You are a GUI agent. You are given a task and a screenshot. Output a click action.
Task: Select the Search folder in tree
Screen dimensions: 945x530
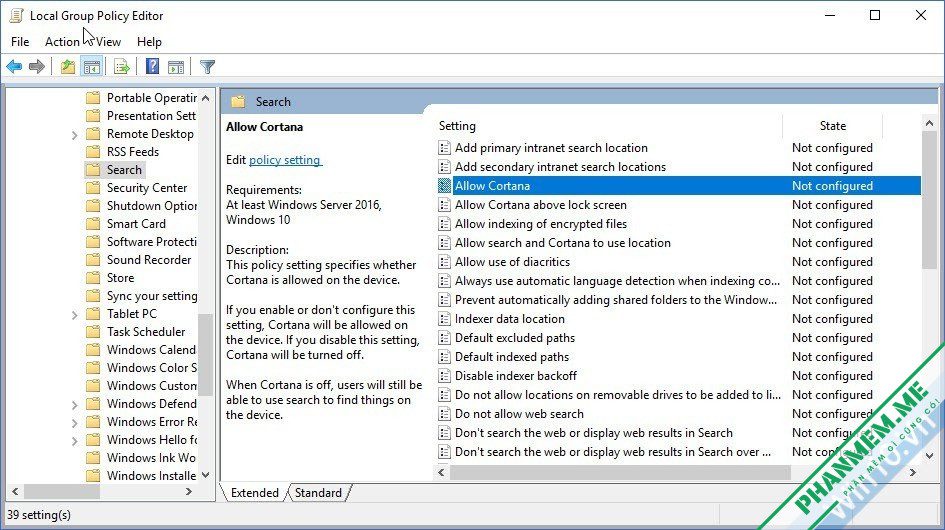[x=124, y=170]
